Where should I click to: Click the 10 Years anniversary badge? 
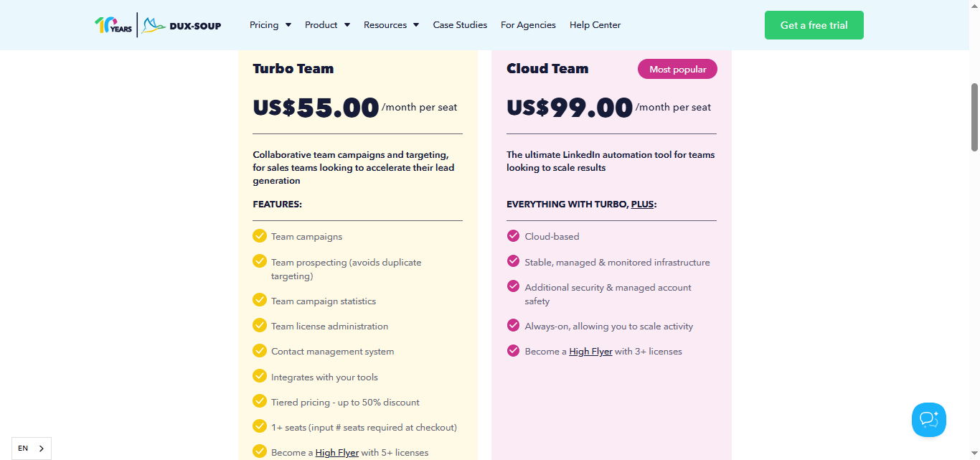(x=112, y=24)
